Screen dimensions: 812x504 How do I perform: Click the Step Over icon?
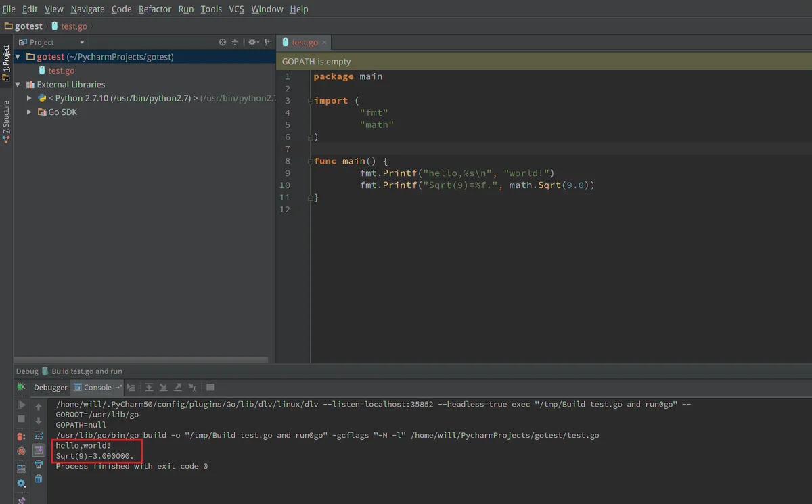pos(149,388)
